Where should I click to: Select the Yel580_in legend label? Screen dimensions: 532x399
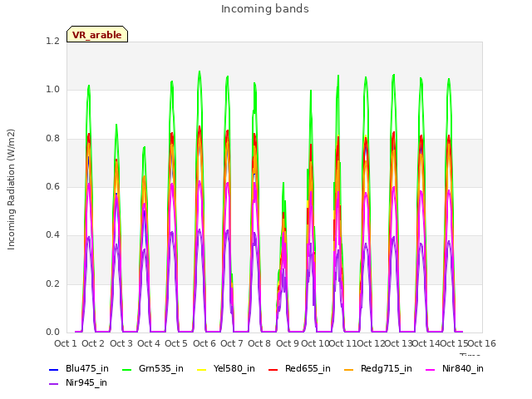[234, 368]
